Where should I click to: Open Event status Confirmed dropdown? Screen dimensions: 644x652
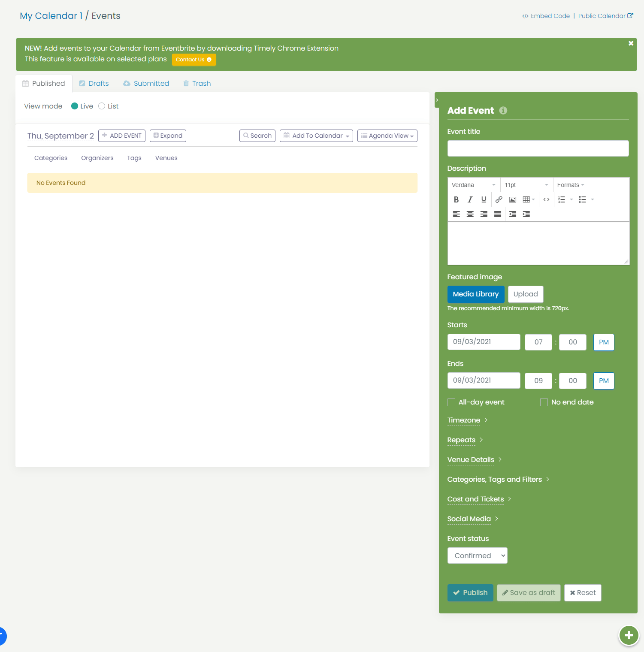tap(477, 555)
